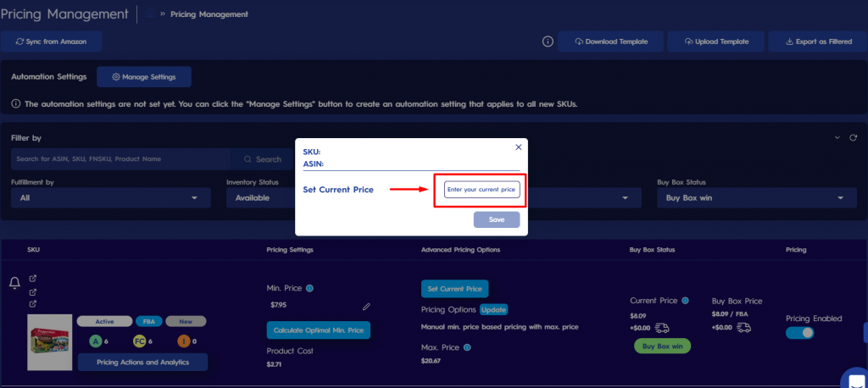Open the Buy Box Status dropdown
Screen dimensions: 868x388
point(757,197)
